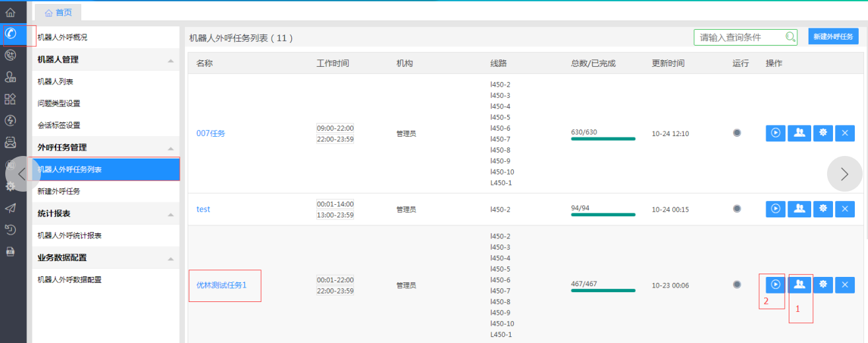Select the phone outbound-call sidebar icon
This screenshot has width=868, height=343.
pos(11,34)
